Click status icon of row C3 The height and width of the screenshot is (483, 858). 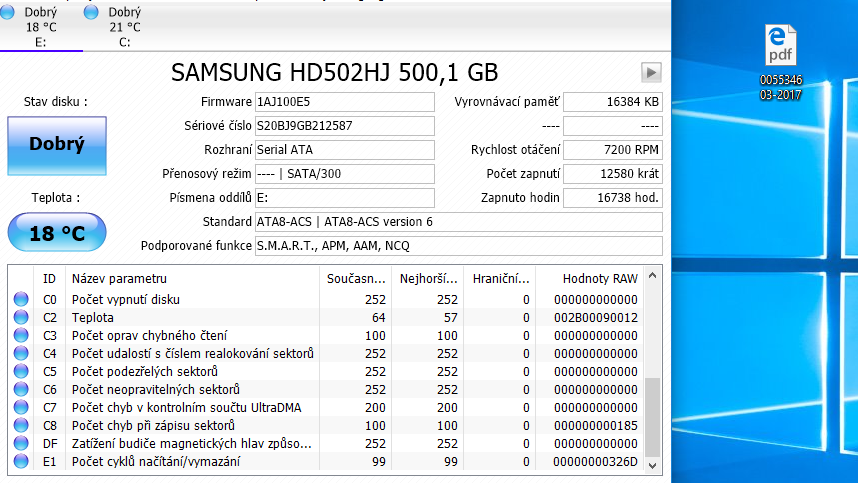point(21,335)
